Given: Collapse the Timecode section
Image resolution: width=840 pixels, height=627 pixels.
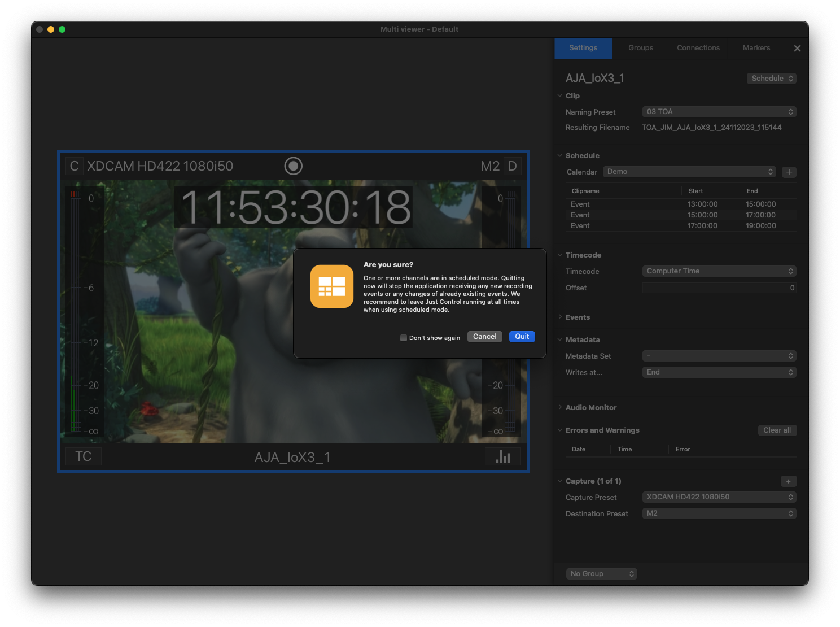Looking at the screenshot, I should click(560, 255).
